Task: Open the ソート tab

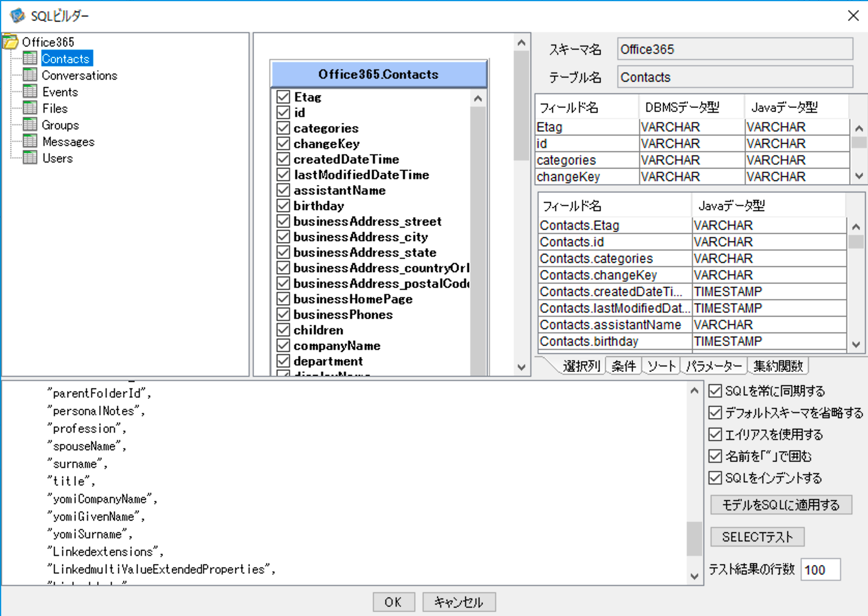Action: 661,366
